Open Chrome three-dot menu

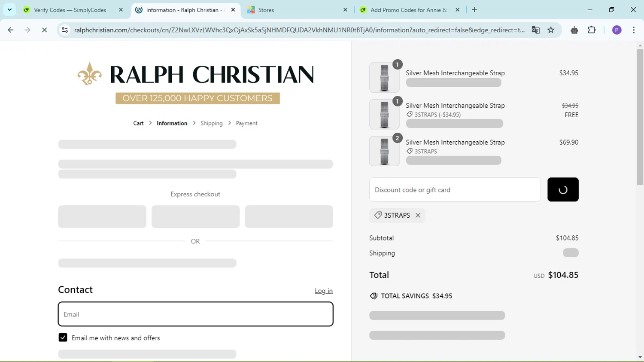coord(634,30)
